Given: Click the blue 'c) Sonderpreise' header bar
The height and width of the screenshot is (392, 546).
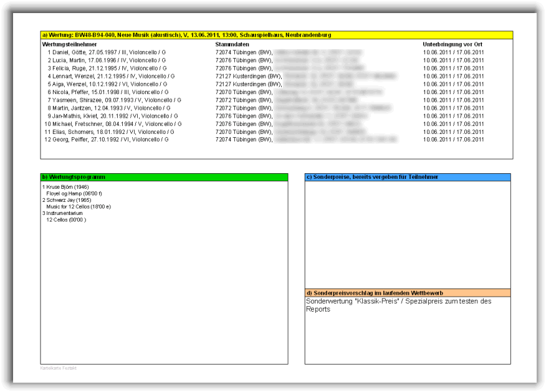Looking at the screenshot, I should point(407,178).
